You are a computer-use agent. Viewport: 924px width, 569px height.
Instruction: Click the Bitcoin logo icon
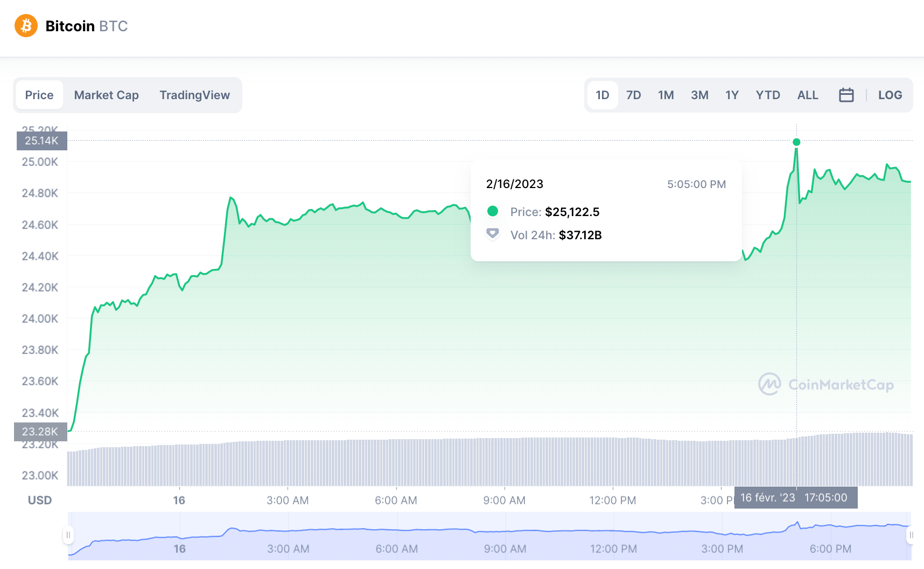click(25, 25)
